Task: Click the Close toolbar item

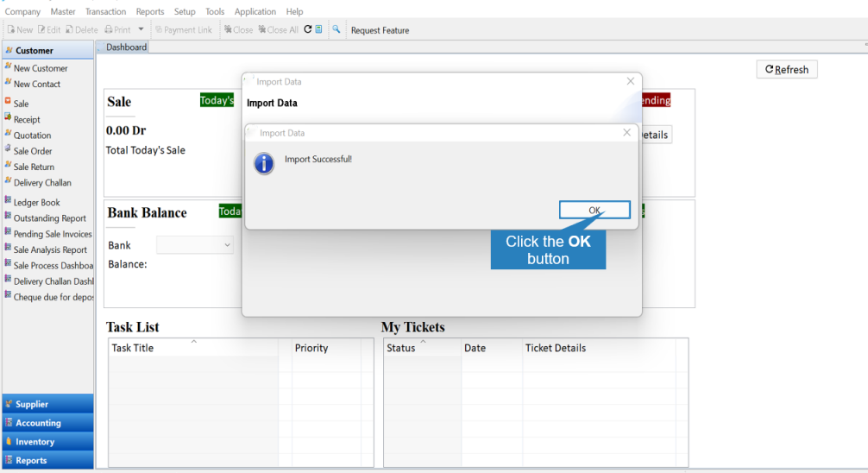Action: [x=239, y=29]
